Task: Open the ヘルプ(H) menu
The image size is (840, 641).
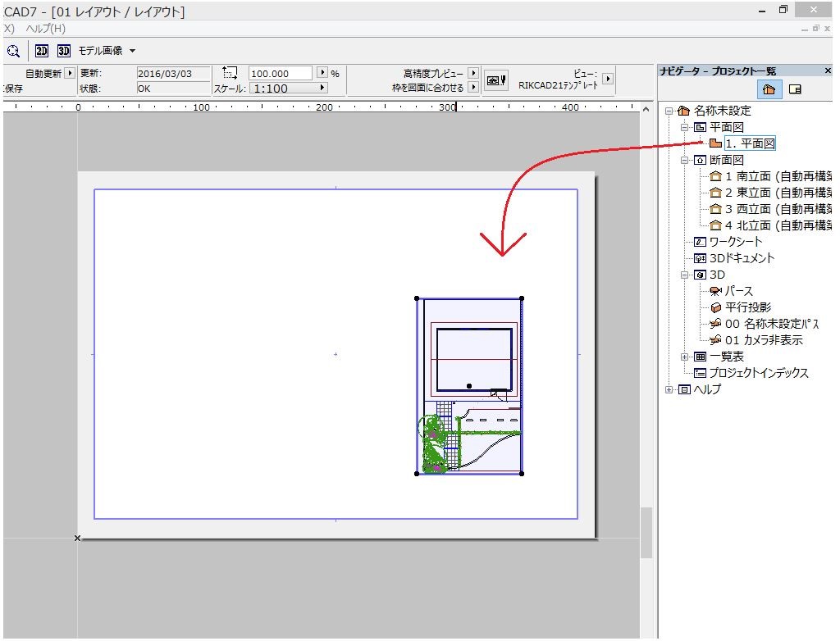Action: click(46, 29)
